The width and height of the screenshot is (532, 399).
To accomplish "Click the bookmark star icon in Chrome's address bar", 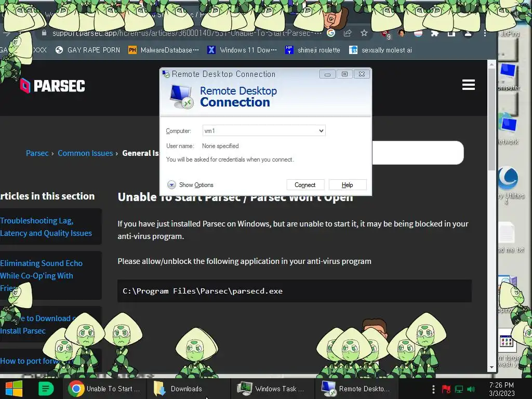I will (364, 33).
